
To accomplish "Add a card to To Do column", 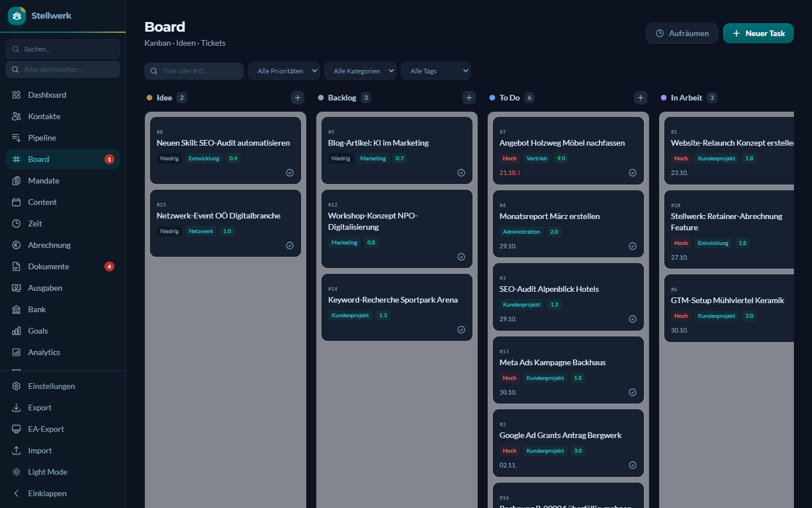I will [x=641, y=98].
